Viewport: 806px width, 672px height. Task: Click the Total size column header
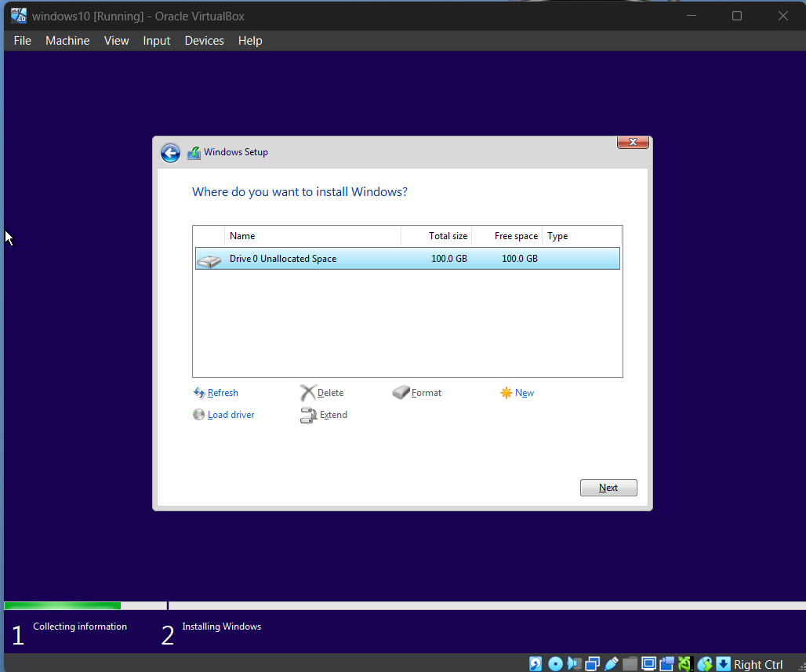click(x=436, y=236)
